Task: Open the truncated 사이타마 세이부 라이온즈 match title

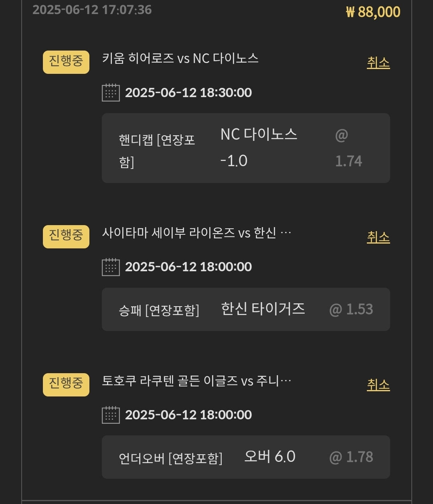Action: [x=196, y=233]
